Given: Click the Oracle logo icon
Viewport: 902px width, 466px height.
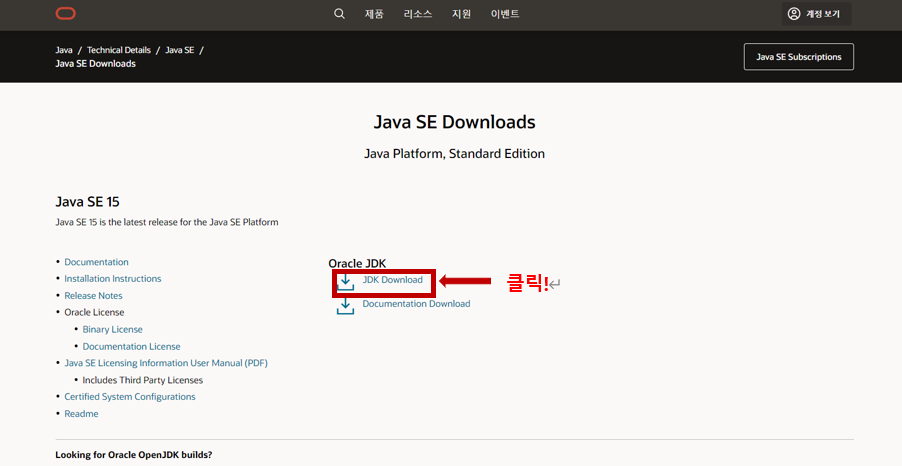Looking at the screenshot, I should point(66,14).
